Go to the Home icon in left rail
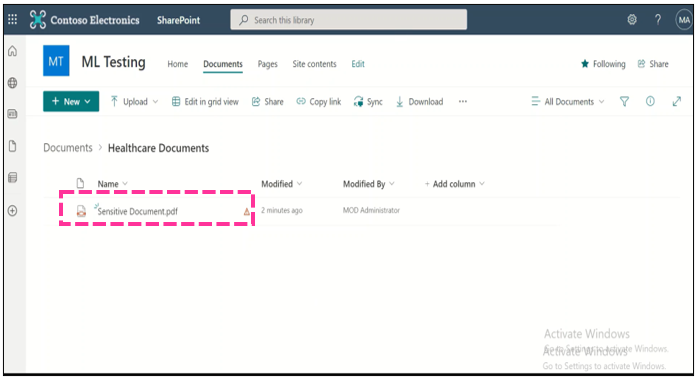697x379 pixels. [x=12, y=51]
